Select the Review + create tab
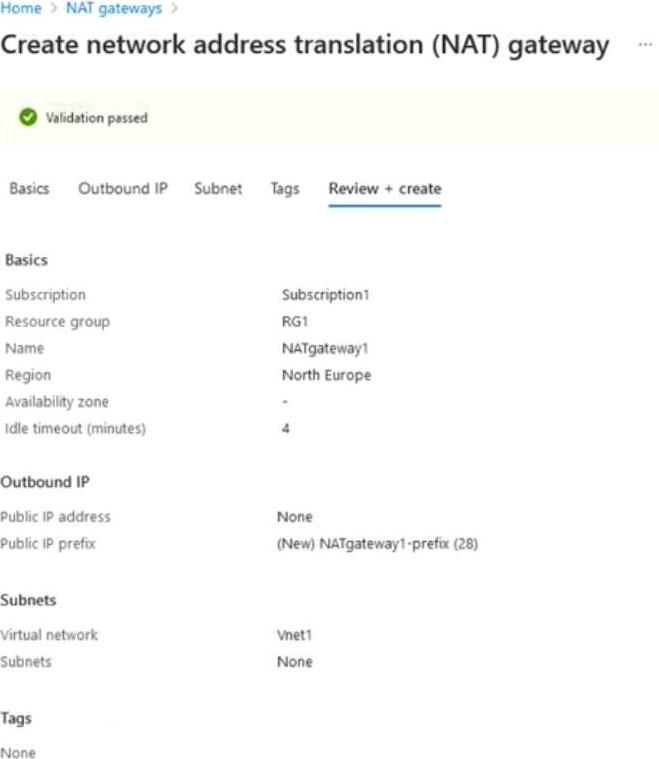This screenshot has height=759, width=659. click(x=385, y=188)
